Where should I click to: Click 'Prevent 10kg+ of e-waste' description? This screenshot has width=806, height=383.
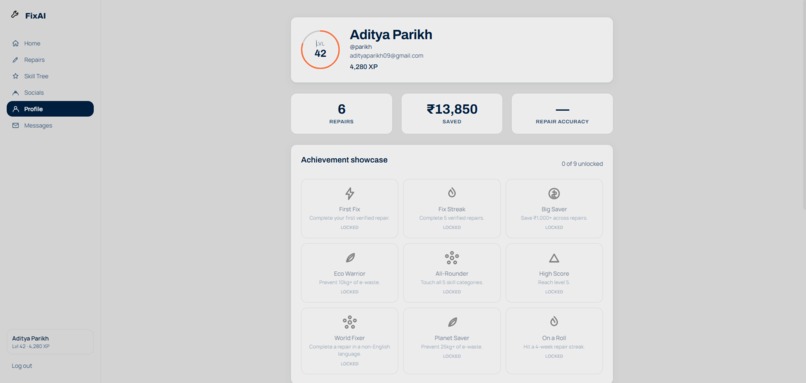[350, 282]
